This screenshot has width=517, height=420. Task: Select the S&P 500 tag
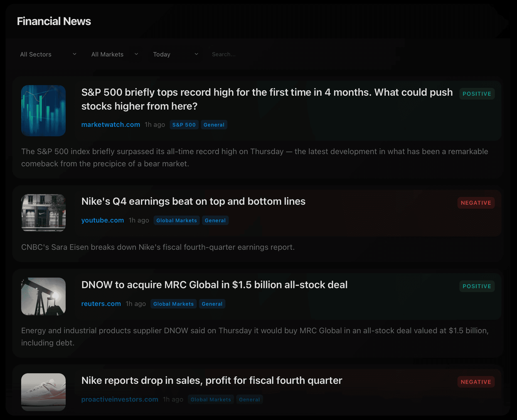(x=184, y=125)
